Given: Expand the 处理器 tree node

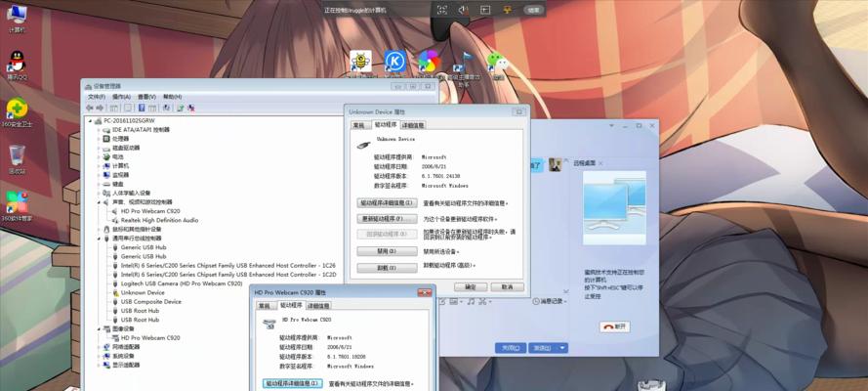Looking at the screenshot, I should (x=99, y=139).
